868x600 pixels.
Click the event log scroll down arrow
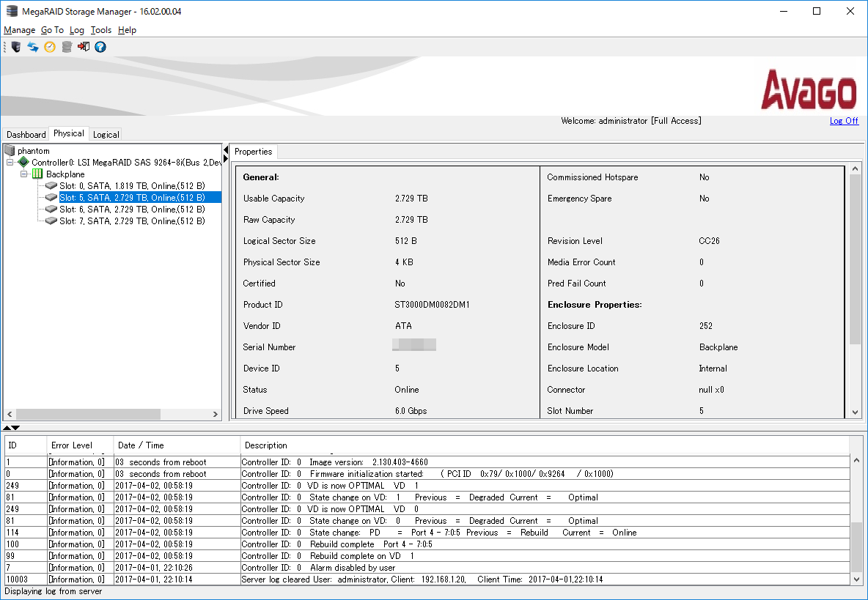(856, 579)
